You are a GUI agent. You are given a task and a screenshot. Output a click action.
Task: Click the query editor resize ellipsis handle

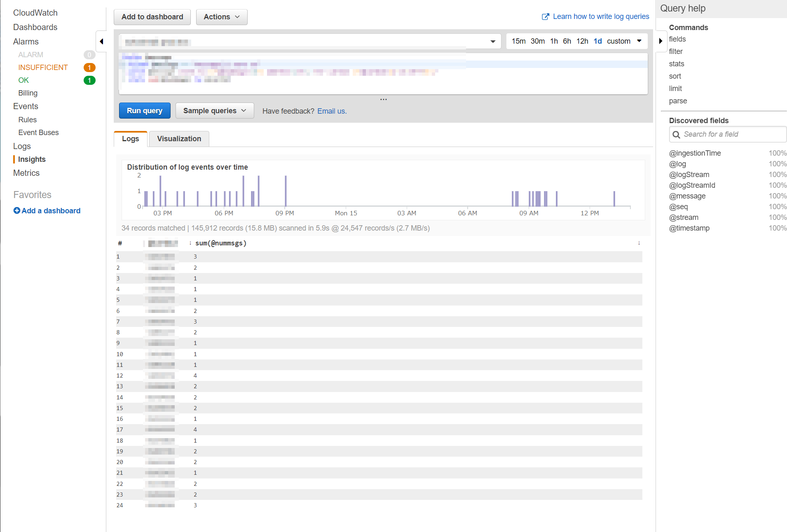pos(384,99)
